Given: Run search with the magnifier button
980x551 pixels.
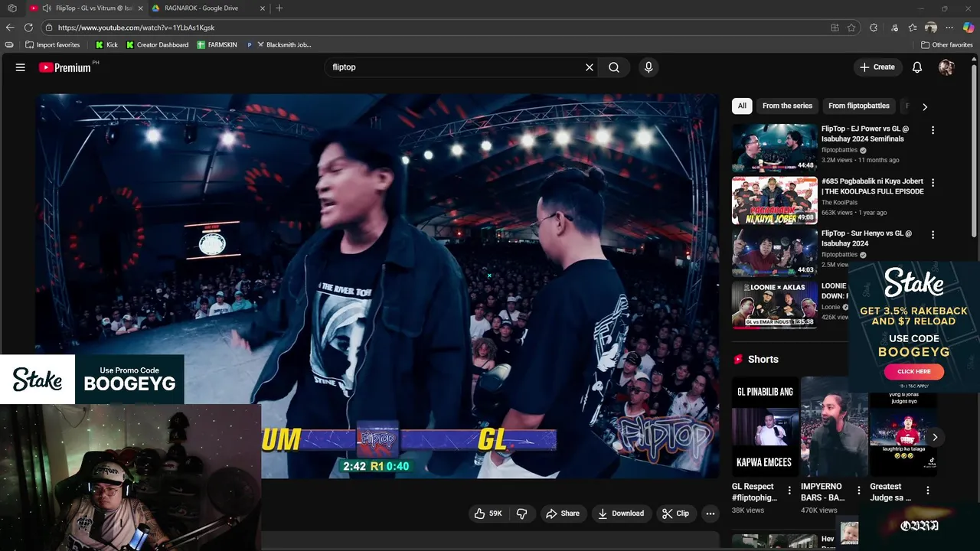Looking at the screenshot, I should 614,67.
